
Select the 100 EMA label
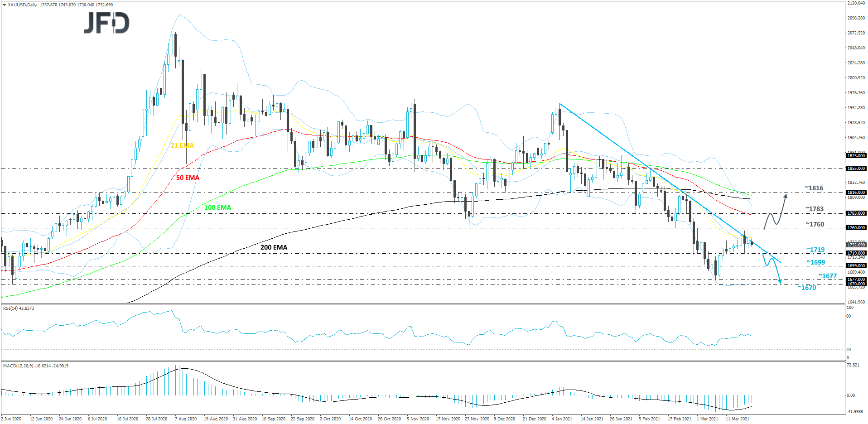point(217,207)
